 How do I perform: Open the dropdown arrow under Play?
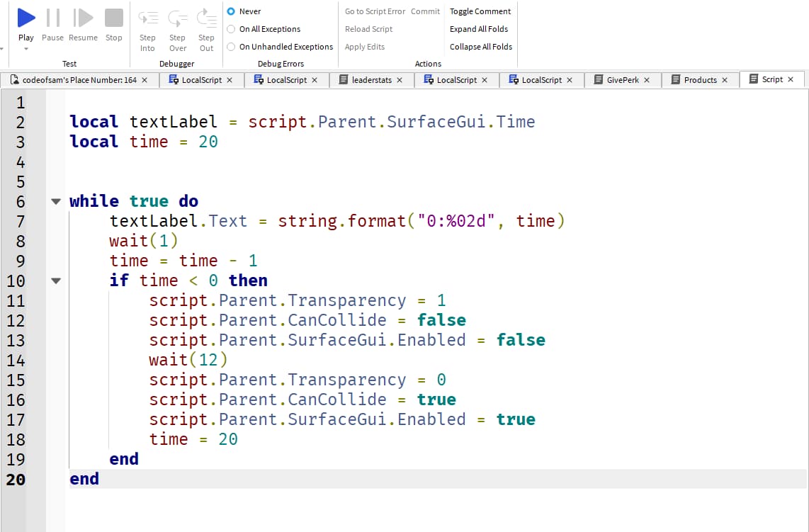(x=26, y=50)
